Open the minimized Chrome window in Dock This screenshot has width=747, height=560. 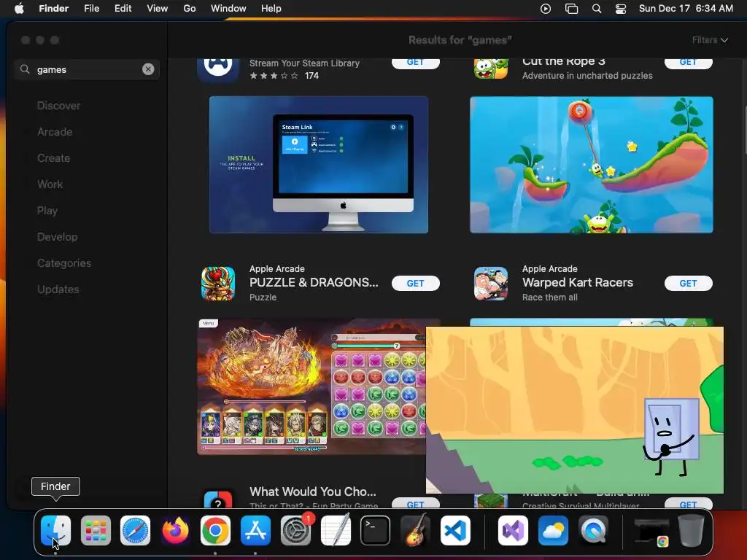[x=651, y=532]
